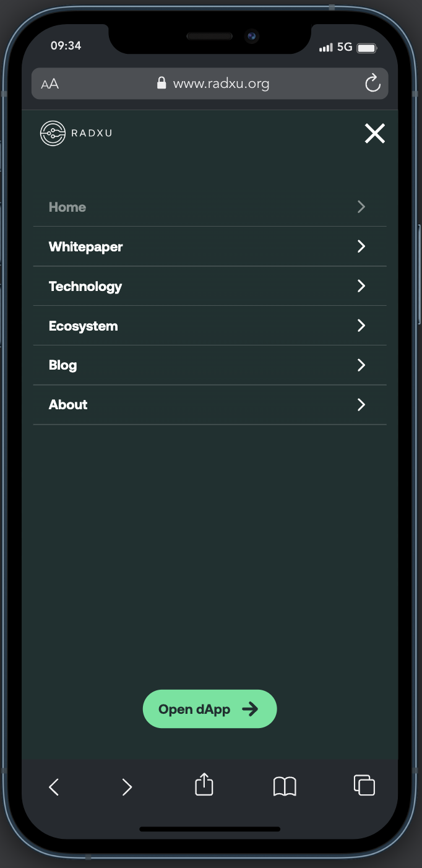Viewport: 422px width, 868px height.
Task: Expand the About chevron arrow
Action: (x=361, y=405)
